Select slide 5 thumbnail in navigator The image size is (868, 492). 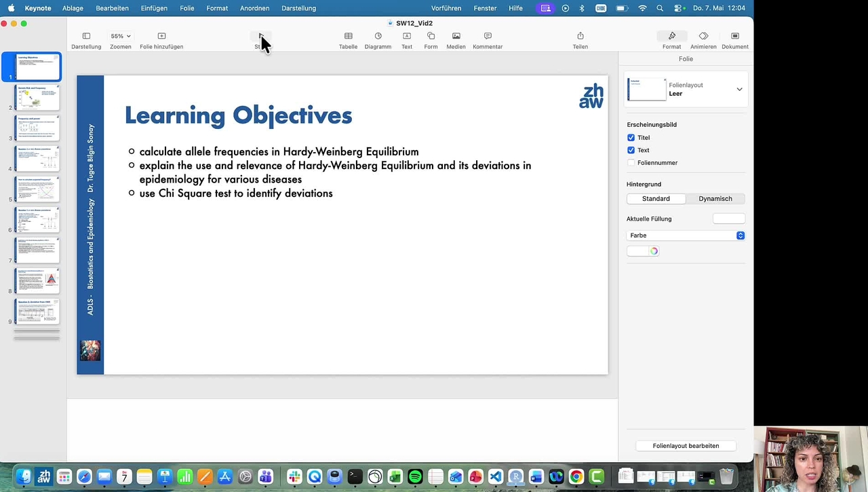(37, 189)
